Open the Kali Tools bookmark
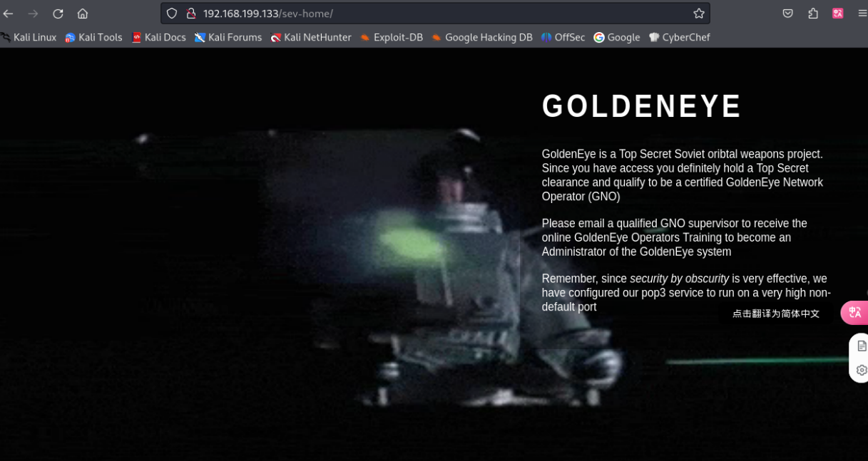Screen dimensions: 868x461 click(93, 37)
